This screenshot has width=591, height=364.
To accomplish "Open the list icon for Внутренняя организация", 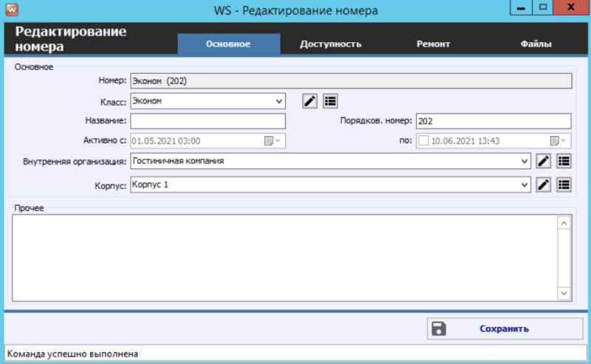I will point(564,160).
